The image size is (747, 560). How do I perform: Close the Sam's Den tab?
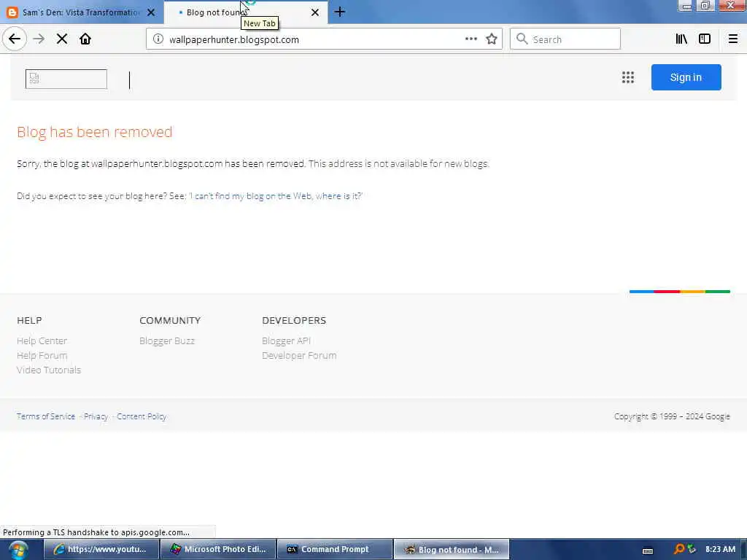pyautogui.click(x=151, y=12)
